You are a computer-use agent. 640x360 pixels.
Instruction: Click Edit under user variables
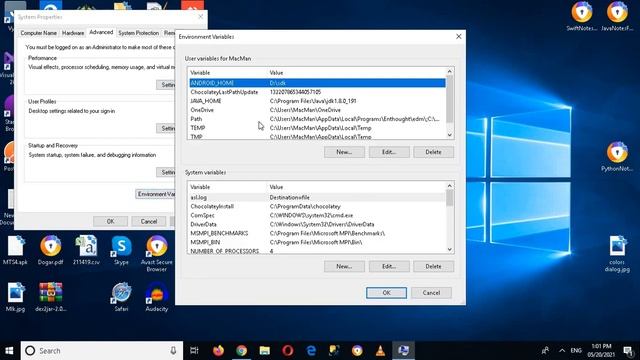point(389,152)
